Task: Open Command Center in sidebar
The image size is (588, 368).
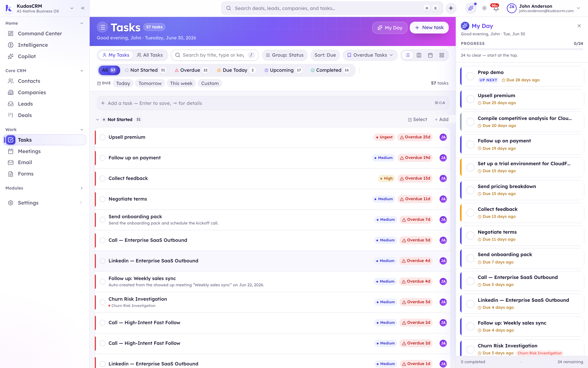Action: click(45, 34)
